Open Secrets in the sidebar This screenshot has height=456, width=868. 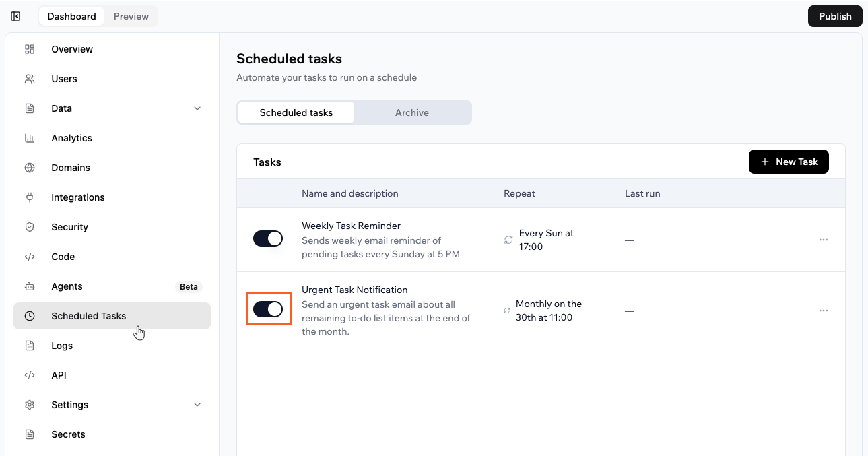tap(68, 434)
